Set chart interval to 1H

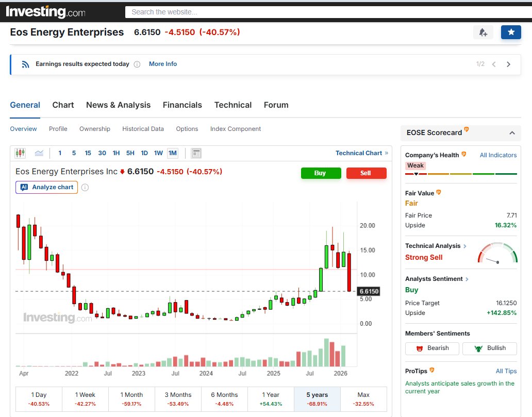click(x=116, y=153)
